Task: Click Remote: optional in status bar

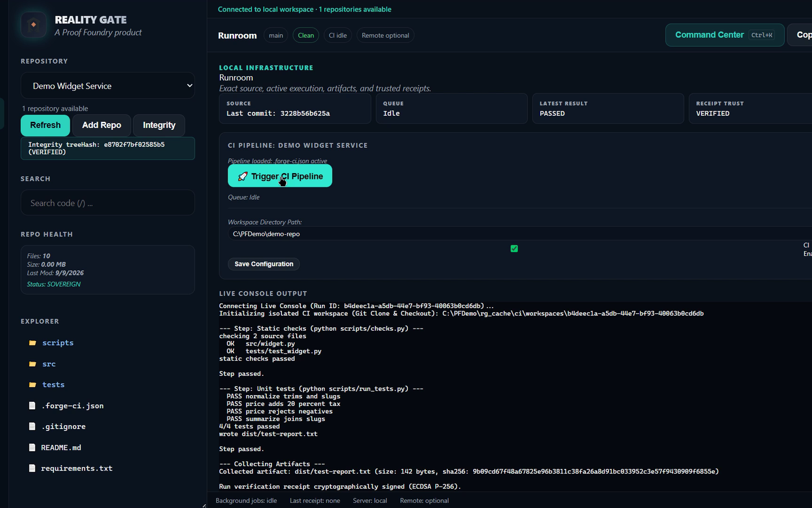Action: [x=425, y=501]
